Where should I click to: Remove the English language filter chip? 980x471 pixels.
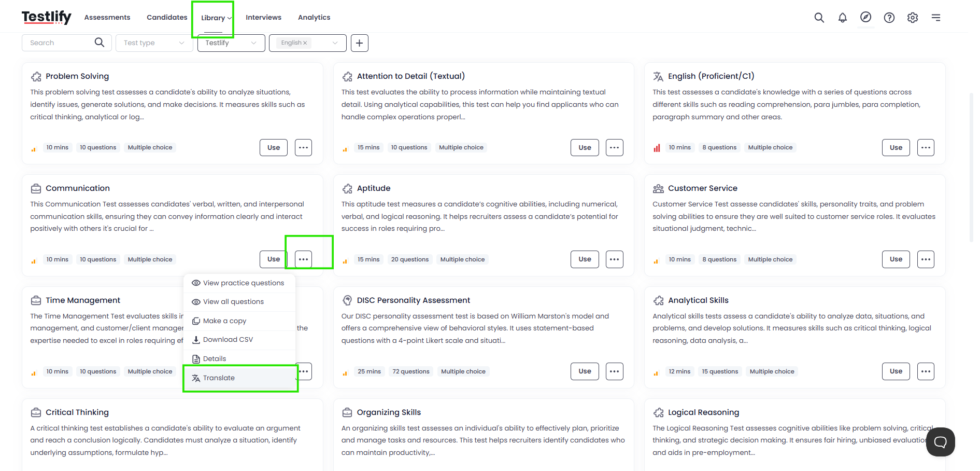(x=305, y=43)
